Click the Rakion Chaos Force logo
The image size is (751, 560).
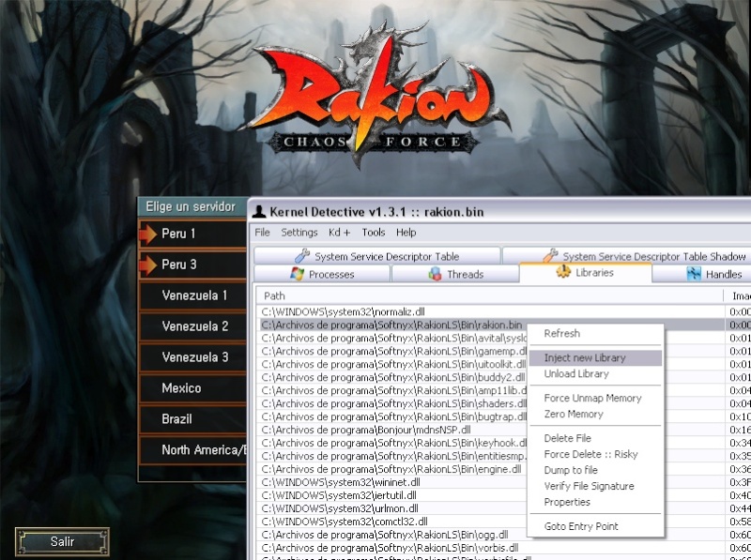(375, 95)
